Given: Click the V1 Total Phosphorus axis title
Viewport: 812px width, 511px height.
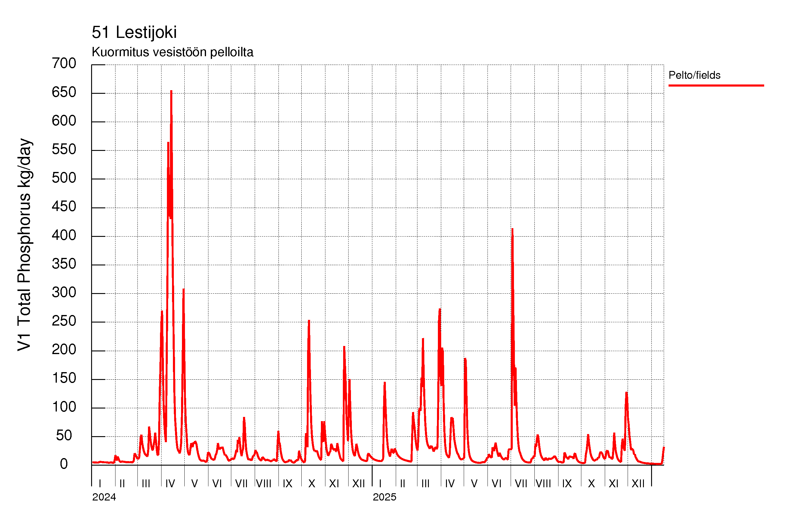Looking at the screenshot, I should 24,244.
